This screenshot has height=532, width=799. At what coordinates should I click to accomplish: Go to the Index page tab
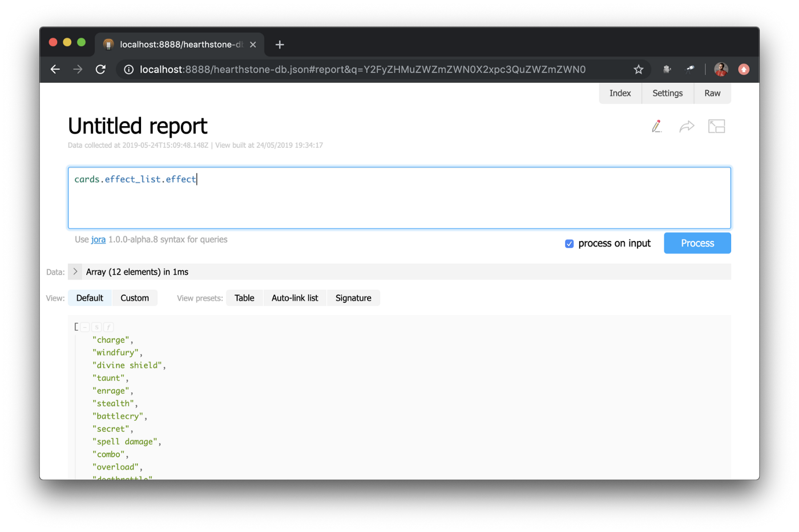tap(620, 93)
